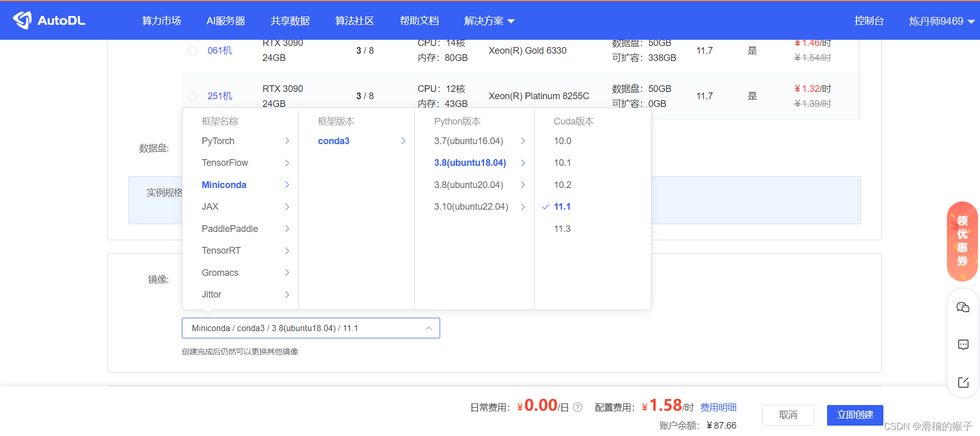Image resolution: width=980 pixels, height=436 pixels.
Task: Click the 取消 cancel button
Action: tap(788, 415)
